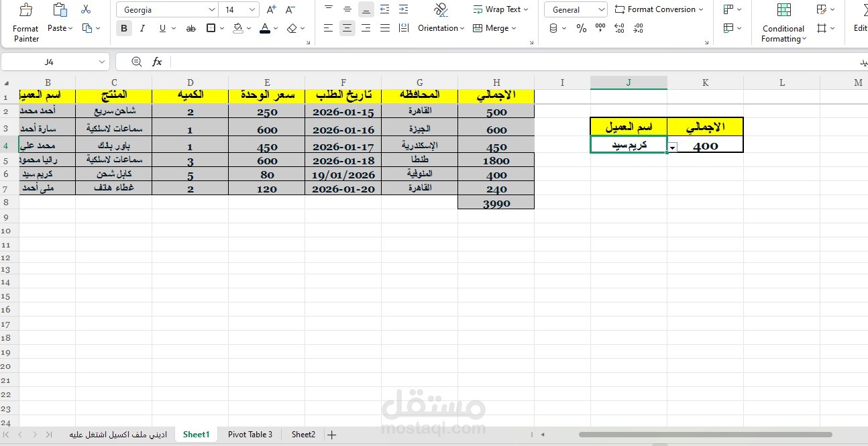Viewport: 868px width, 446px height.
Task: Increase font size with A+ icon
Action: 271,9
